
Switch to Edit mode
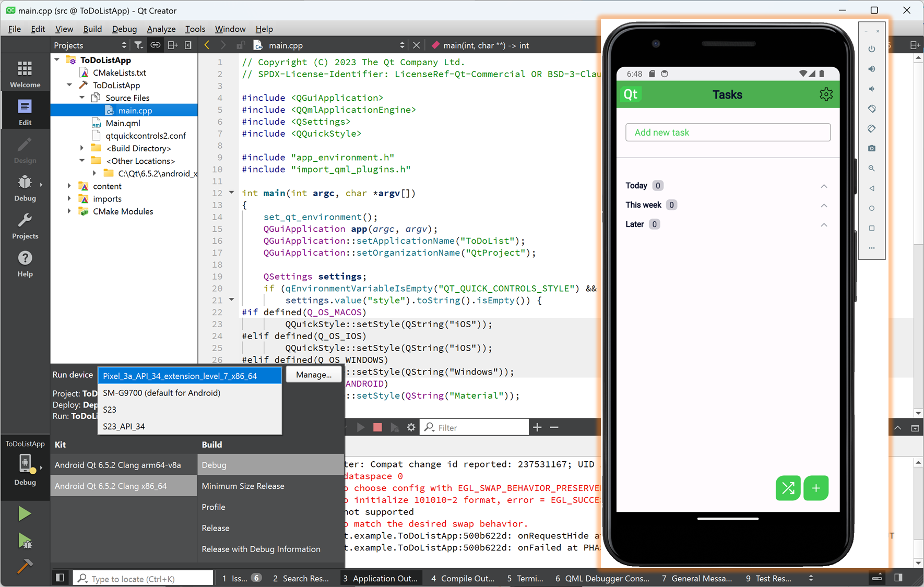(25, 112)
